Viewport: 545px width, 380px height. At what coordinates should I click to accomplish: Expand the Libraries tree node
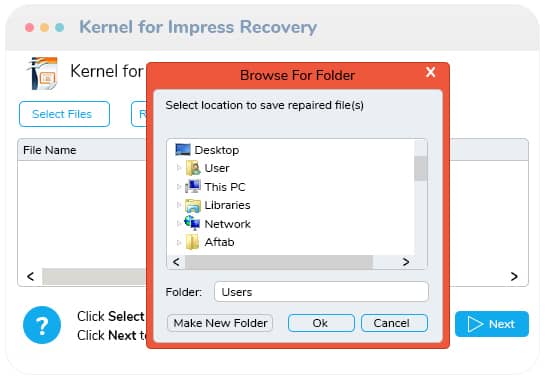[179, 205]
